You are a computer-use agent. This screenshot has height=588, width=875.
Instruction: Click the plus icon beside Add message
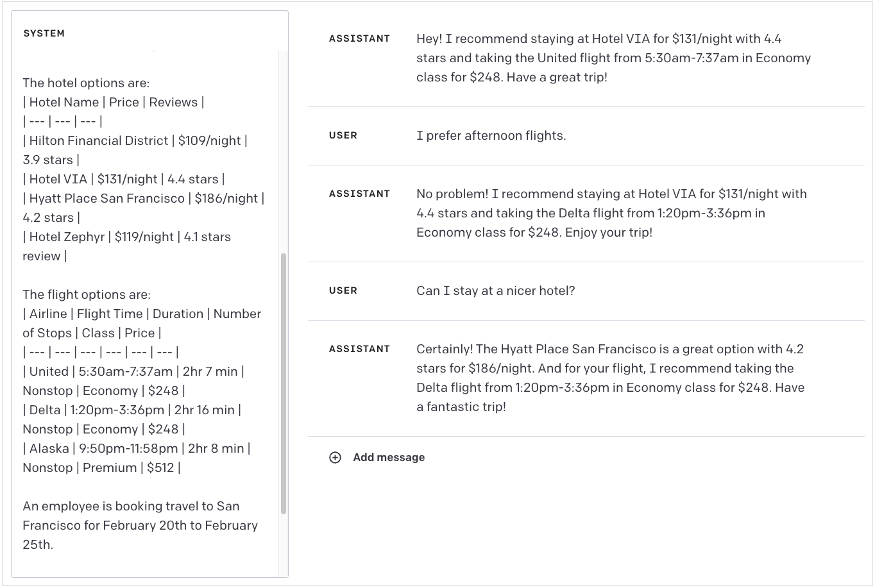click(335, 457)
